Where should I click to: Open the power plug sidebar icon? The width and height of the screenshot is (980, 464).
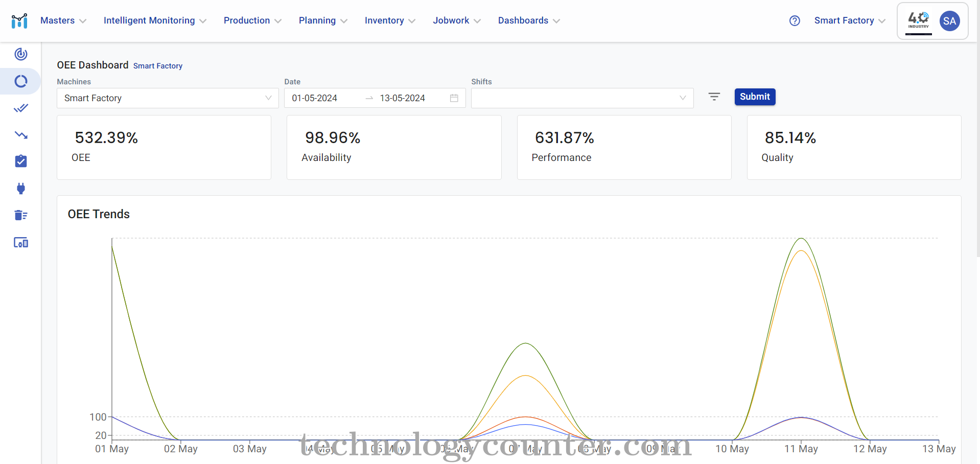(21, 189)
